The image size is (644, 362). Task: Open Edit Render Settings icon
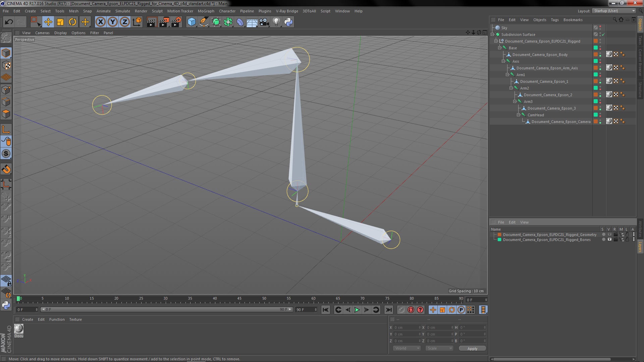176,22
